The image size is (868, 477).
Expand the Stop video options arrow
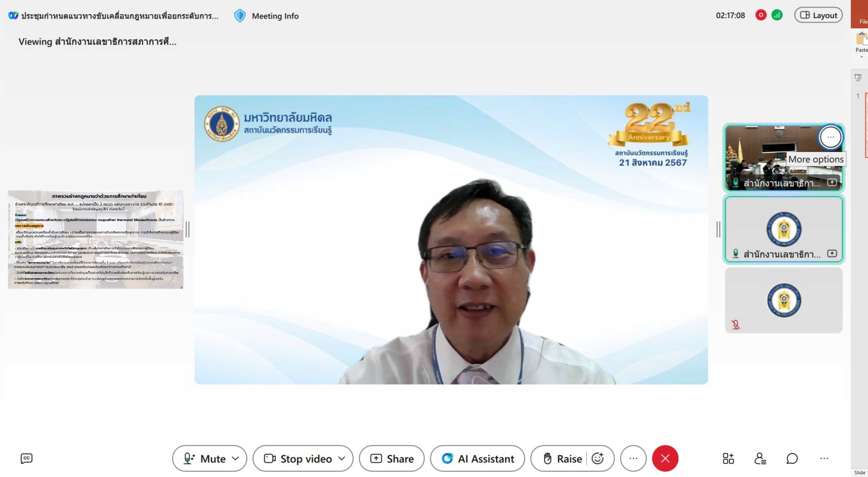click(x=342, y=458)
